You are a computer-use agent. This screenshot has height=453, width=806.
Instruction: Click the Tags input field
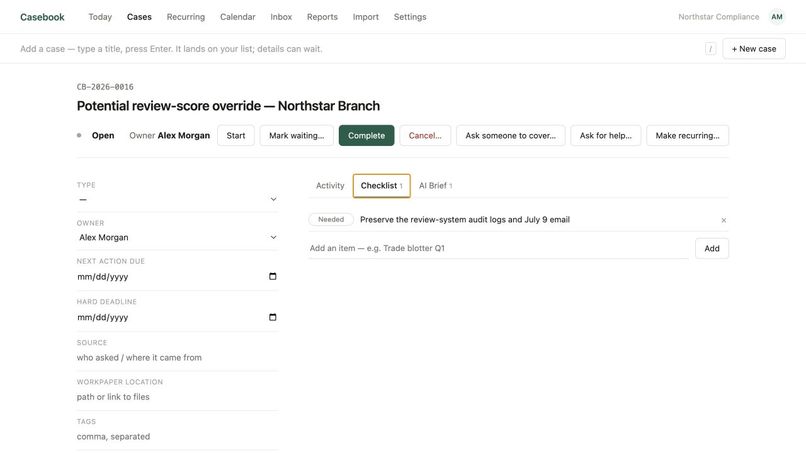[x=177, y=437]
